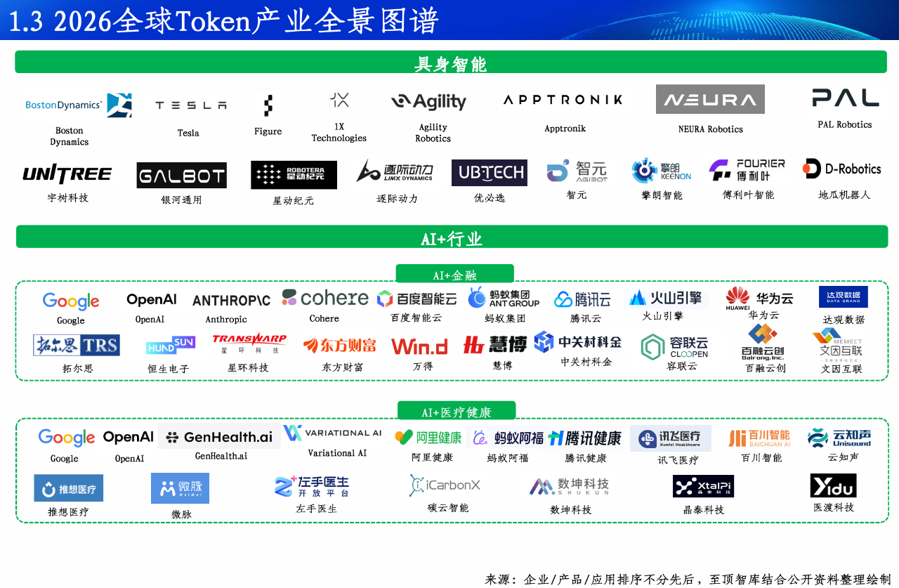Click the 慧博 logo
The height and width of the screenshot is (588, 899).
pos(495,344)
